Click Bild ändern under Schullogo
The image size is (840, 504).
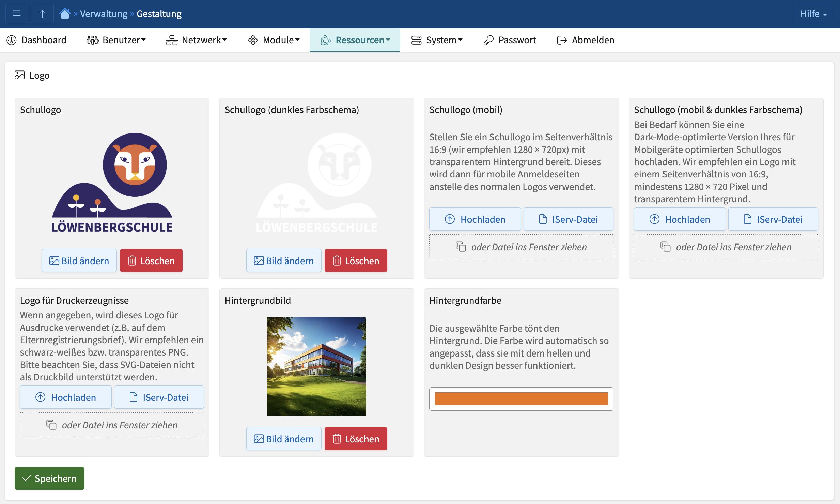point(79,261)
